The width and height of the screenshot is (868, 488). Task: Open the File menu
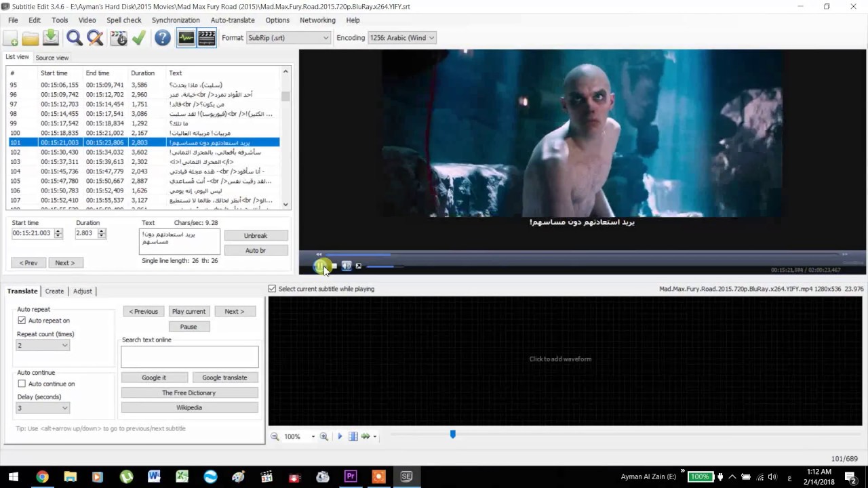(x=13, y=20)
